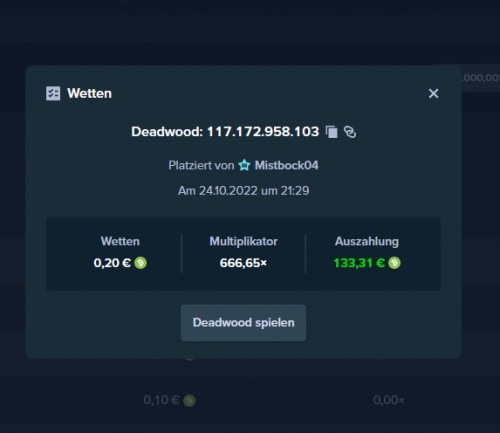
Task: Click the 666,65× multiplier value
Action: 243,263
